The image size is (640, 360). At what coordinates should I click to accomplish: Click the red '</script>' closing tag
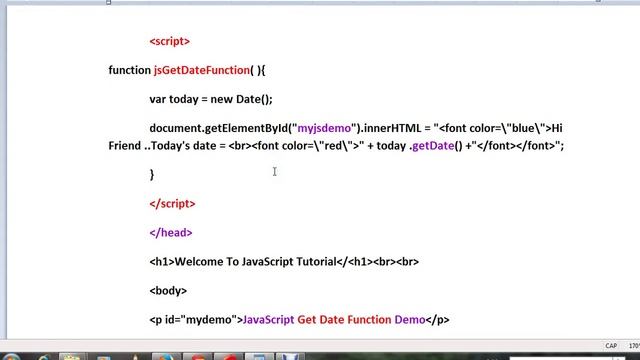172,204
